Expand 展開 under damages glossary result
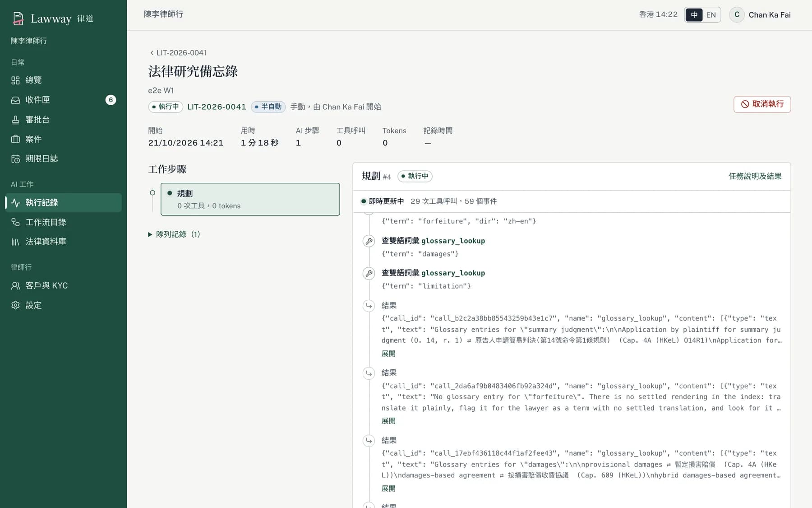This screenshot has height=508, width=812. tap(388, 489)
